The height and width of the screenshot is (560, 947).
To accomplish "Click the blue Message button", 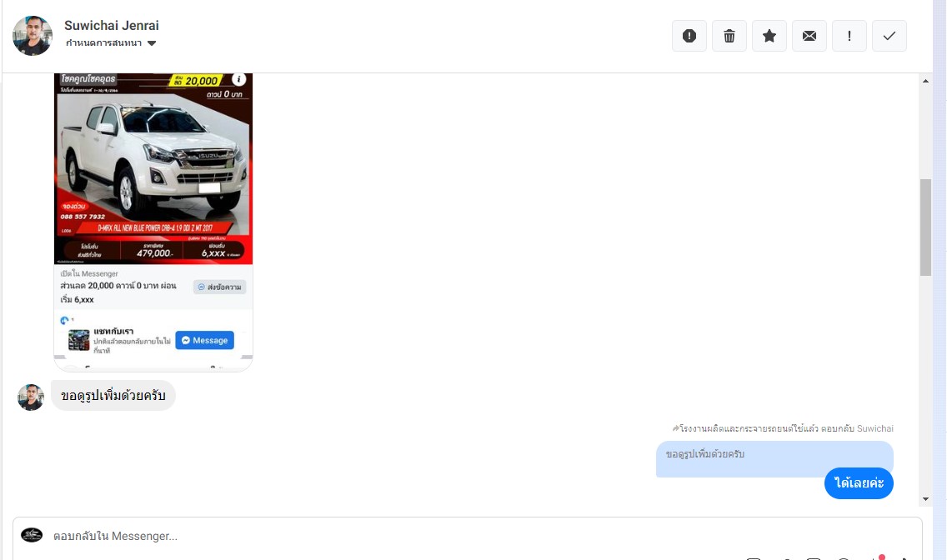I will pyautogui.click(x=205, y=340).
